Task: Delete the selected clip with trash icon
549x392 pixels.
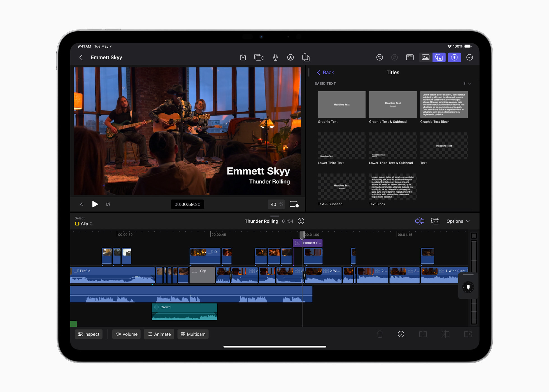Action: click(x=380, y=334)
